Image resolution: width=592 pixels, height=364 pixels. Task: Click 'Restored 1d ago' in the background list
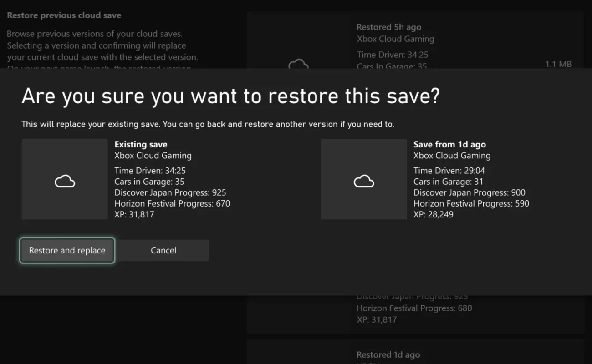[x=388, y=355]
